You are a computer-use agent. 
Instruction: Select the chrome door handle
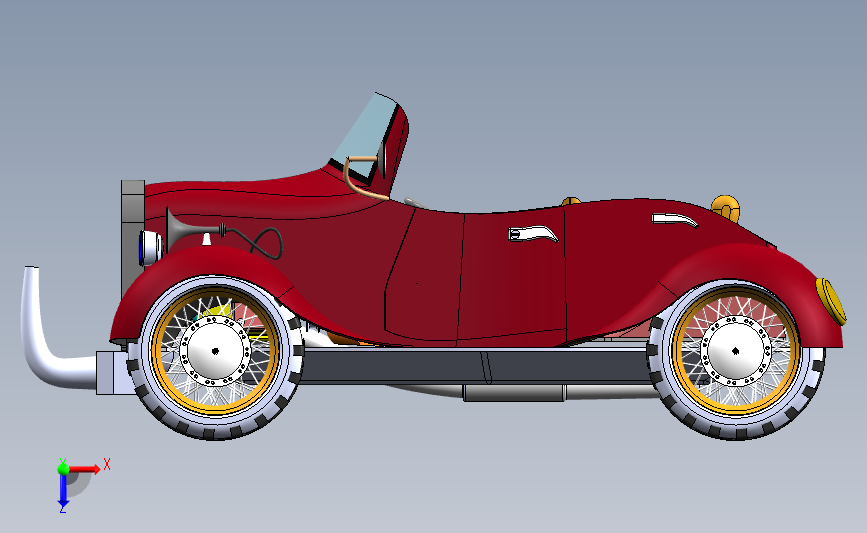coord(532,233)
